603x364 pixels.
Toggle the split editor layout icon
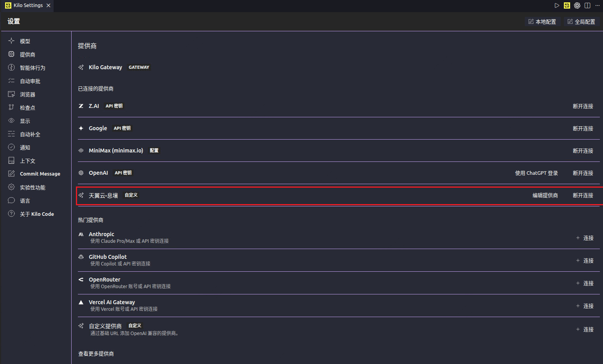pyautogui.click(x=587, y=5)
